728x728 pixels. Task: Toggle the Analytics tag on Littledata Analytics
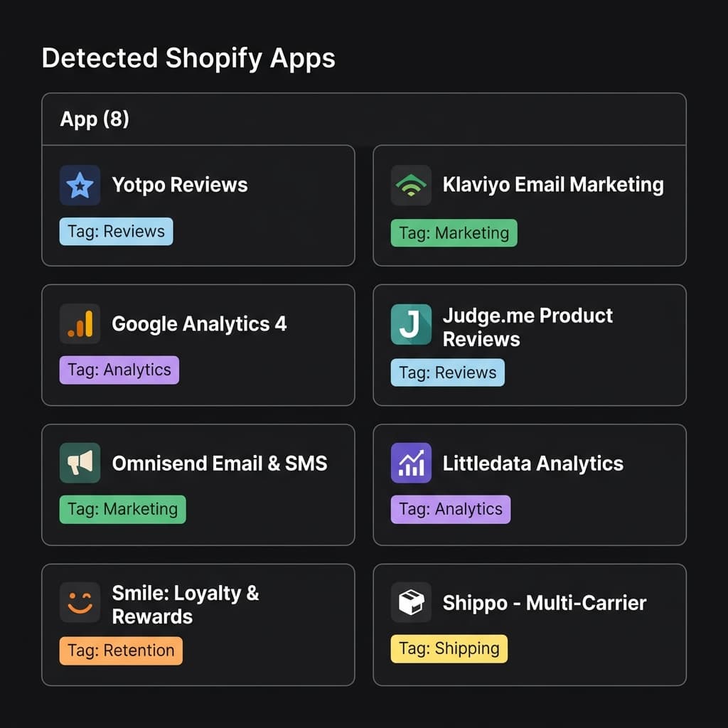pos(450,509)
